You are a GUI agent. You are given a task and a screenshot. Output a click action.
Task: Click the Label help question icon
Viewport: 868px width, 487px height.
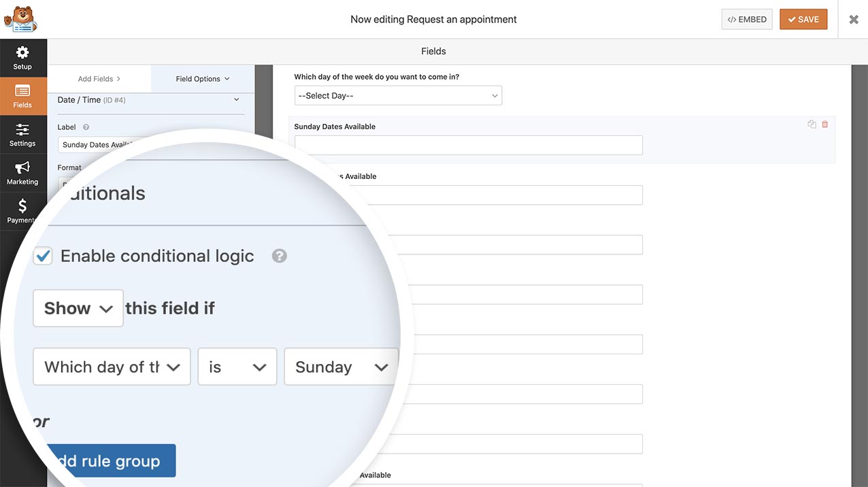86,127
